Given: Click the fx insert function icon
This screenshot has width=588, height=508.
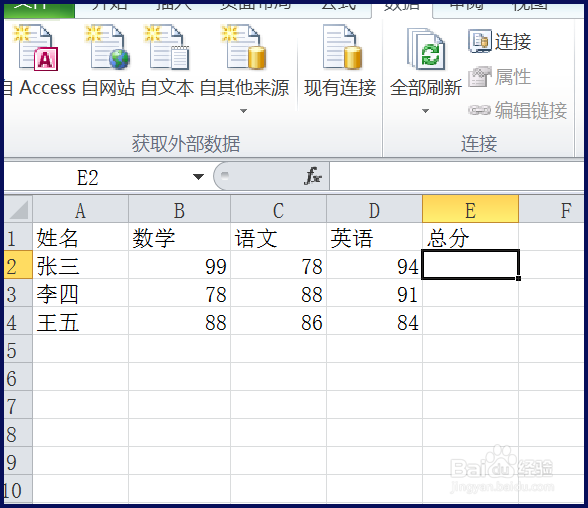Looking at the screenshot, I should [313, 175].
